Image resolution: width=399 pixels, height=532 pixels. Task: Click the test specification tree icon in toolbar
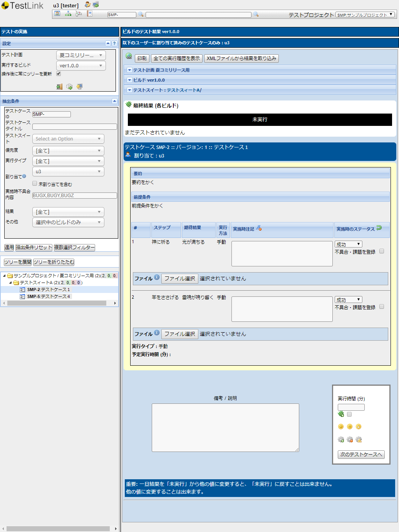click(68, 13)
